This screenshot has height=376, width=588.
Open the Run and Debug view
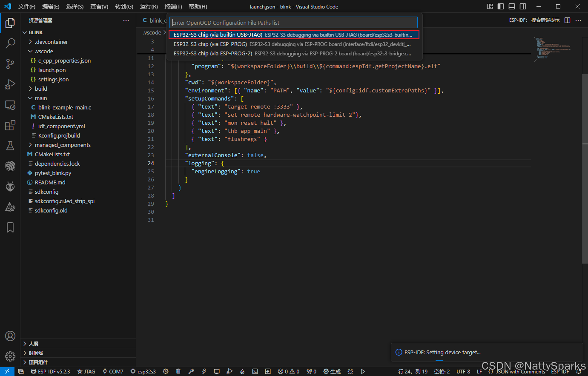[10, 84]
